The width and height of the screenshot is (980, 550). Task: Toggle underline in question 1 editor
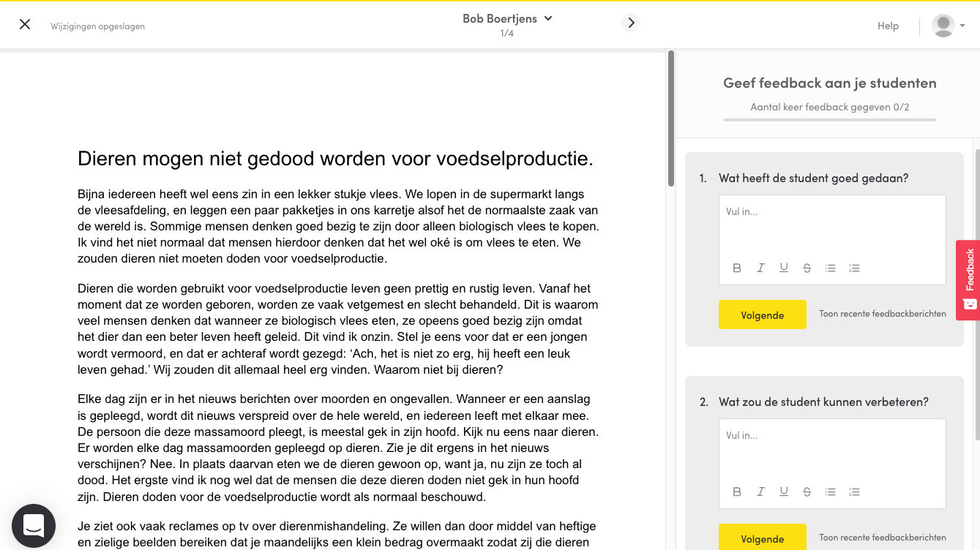(784, 268)
